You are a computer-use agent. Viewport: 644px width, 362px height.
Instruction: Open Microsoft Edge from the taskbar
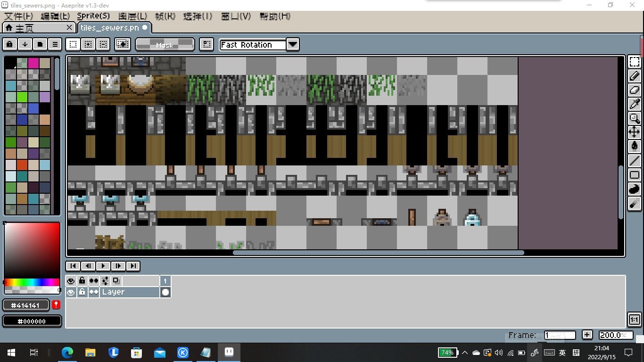(67, 353)
